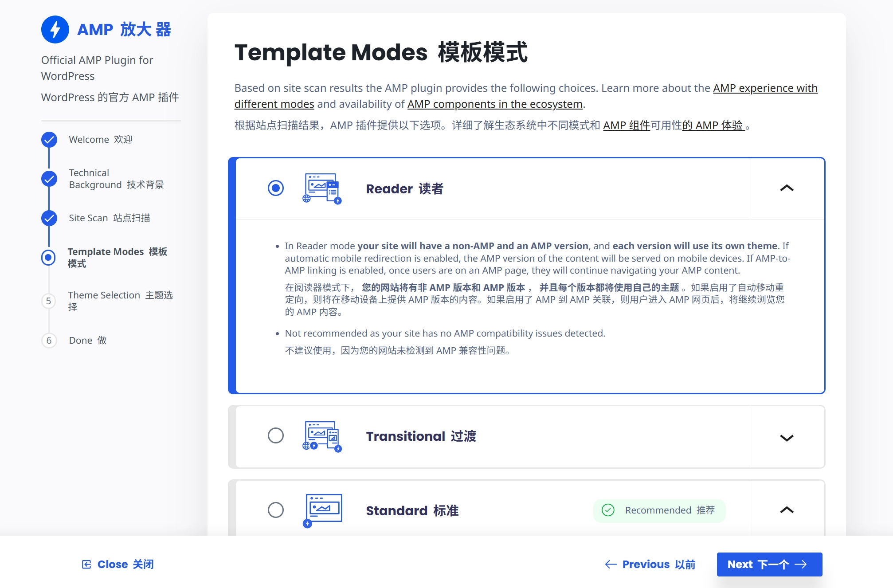Click the Previous button
893x588 pixels.
[650, 564]
